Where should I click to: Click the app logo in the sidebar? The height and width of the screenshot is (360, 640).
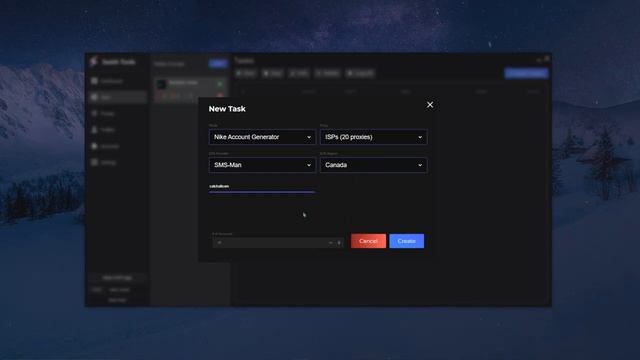click(x=94, y=62)
